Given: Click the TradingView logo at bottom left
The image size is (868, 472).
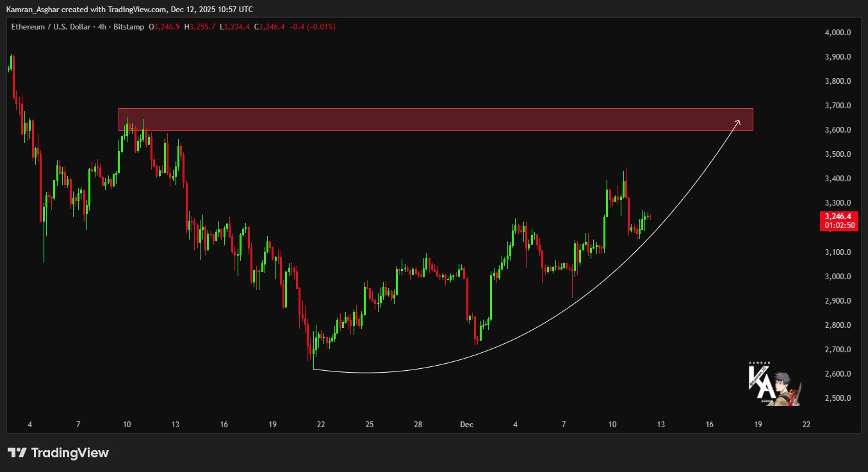Looking at the screenshot, I should [58, 453].
